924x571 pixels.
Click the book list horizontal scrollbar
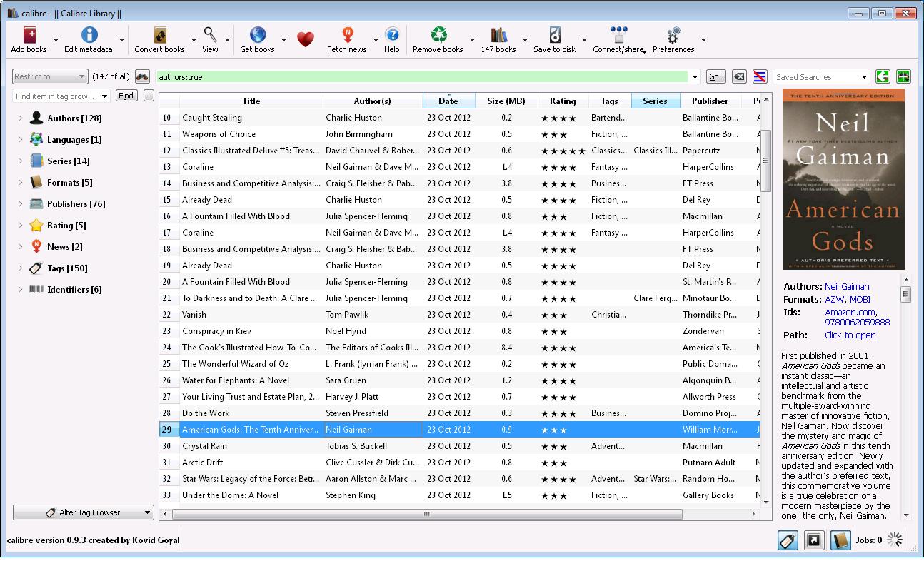tap(427, 514)
